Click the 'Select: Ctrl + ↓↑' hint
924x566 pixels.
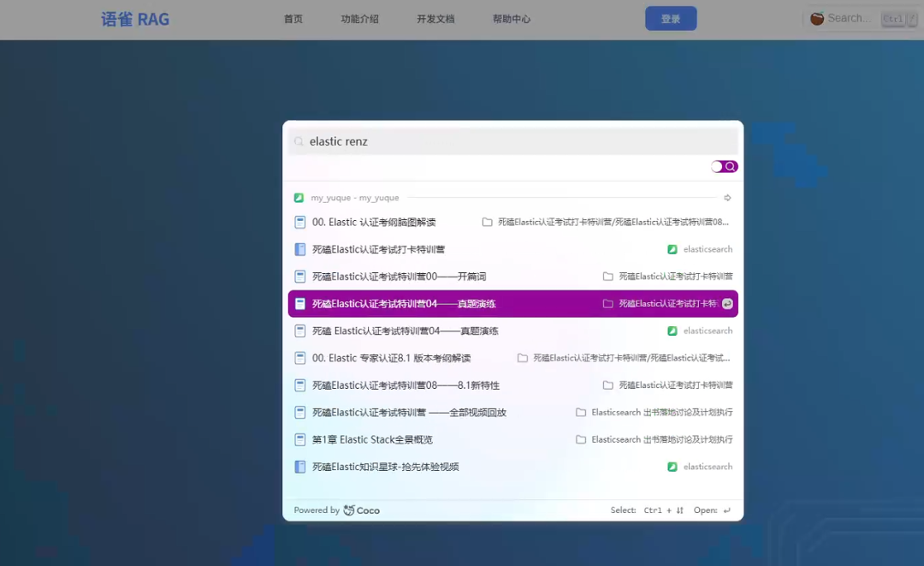(x=647, y=510)
